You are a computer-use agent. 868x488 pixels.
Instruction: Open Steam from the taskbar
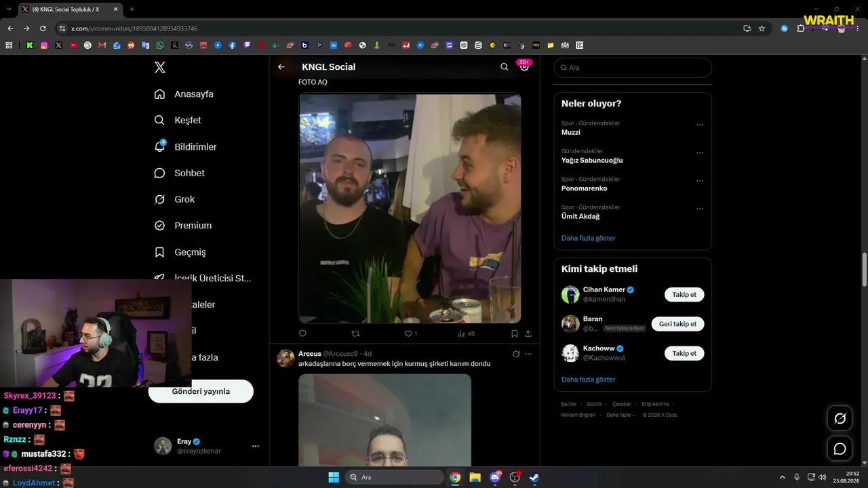point(535,477)
